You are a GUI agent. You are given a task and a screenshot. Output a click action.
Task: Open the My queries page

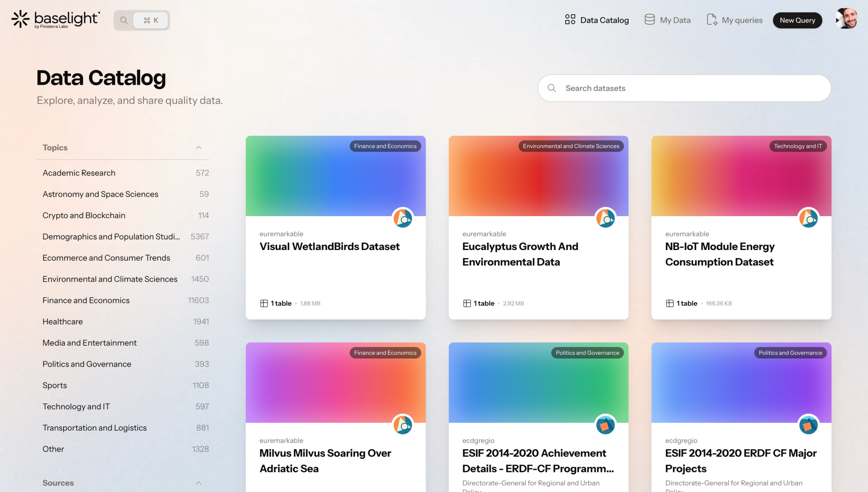click(742, 19)
